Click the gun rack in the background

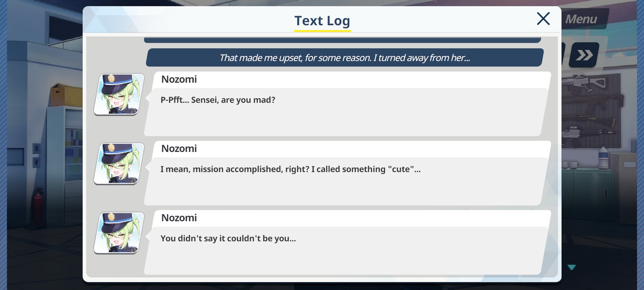click(x=591, y=110)
